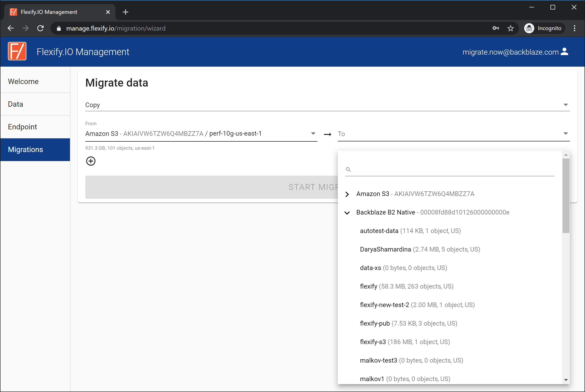The width and height of the screenshot is (585, 392).
Task: Open the Migrations sidebar page
Action: click(35, 149)
